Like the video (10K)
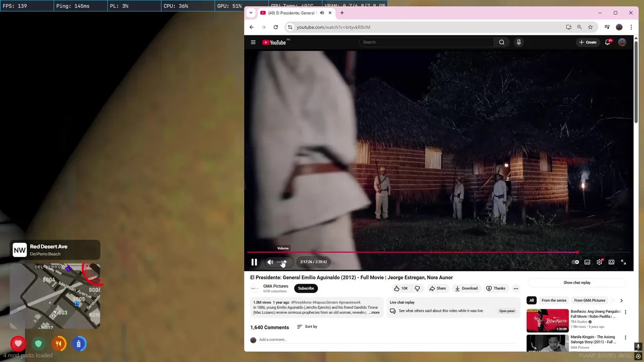 click(x=401, y=289)
